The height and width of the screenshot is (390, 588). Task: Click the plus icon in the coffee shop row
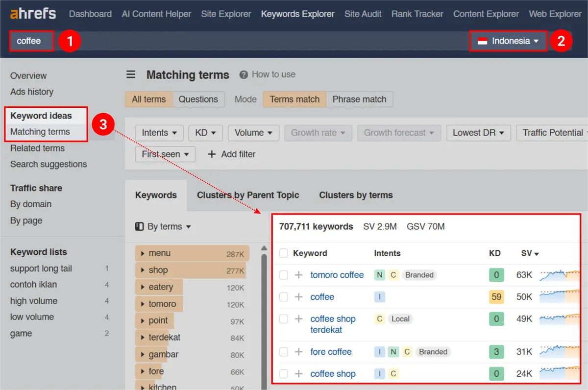[298, 374]
